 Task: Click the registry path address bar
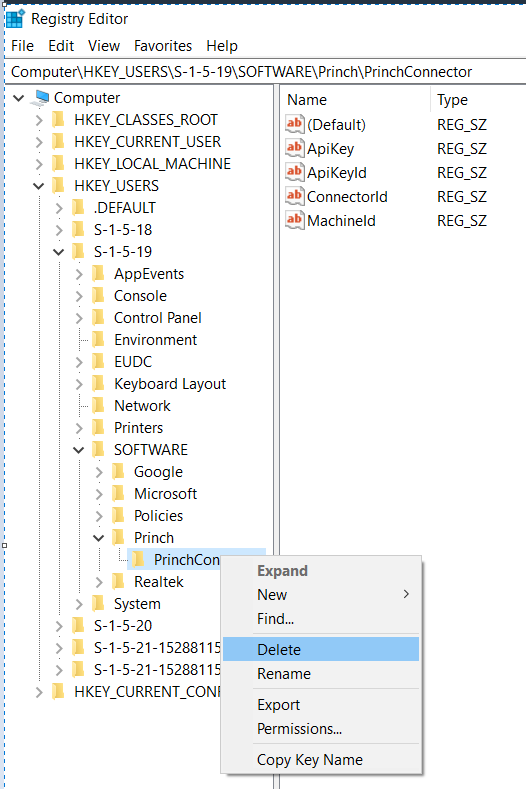pos(266,72)
